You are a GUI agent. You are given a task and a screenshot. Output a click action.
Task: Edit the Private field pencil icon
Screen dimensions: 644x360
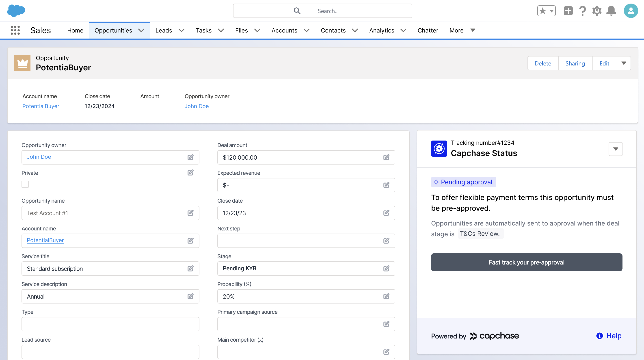click(190, 173)
